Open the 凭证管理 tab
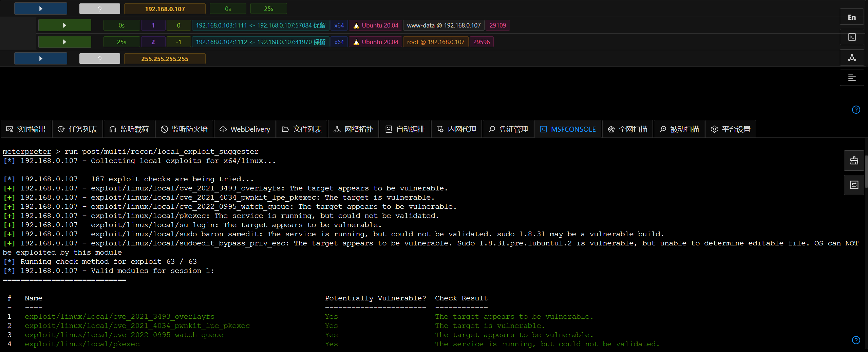The height and width of the screenshot is (352, 868). click(508, 129)
